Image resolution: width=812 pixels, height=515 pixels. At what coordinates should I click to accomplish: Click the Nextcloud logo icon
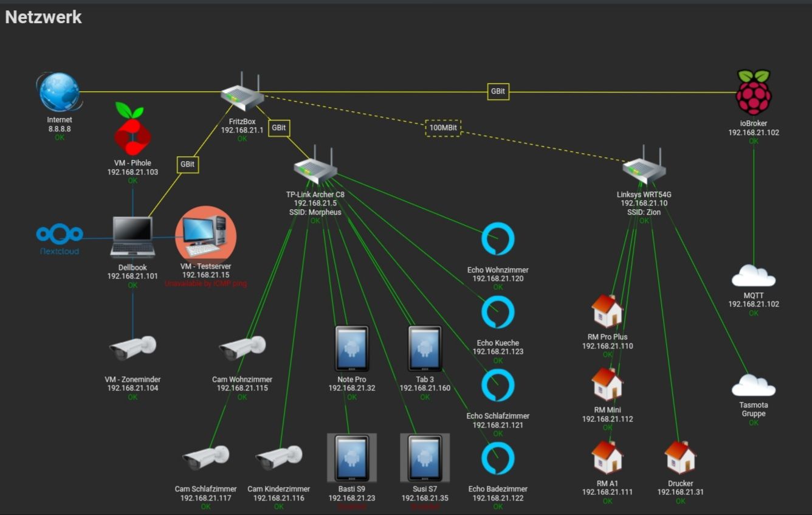coord(60,239)
